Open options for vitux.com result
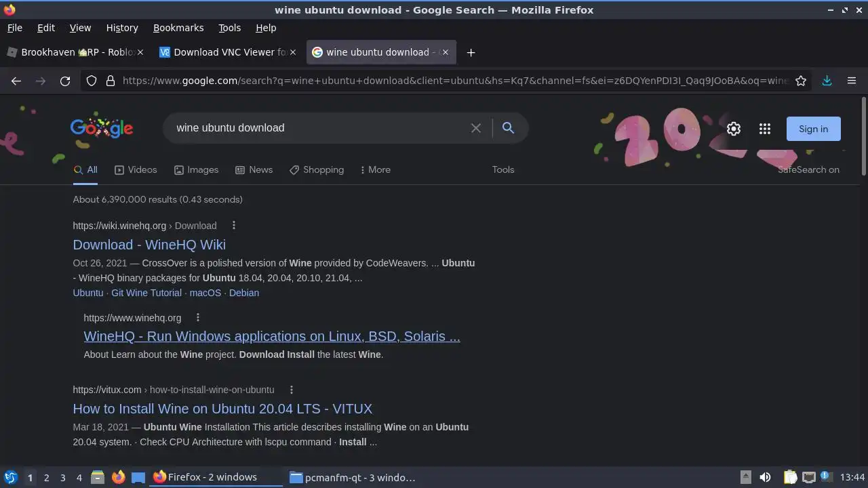The height and width of the screenshot is (488, 868). pyautogui.click(x=292, y=390)
